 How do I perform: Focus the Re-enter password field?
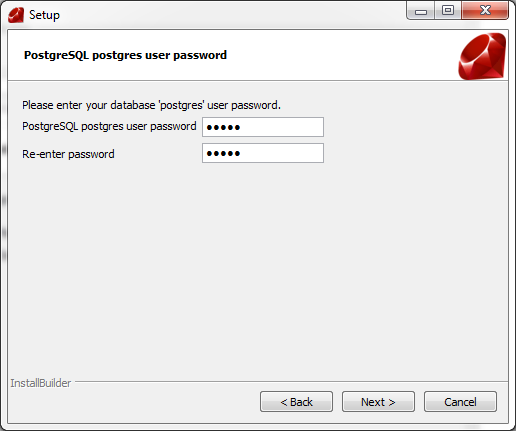[x=263, y=153]
